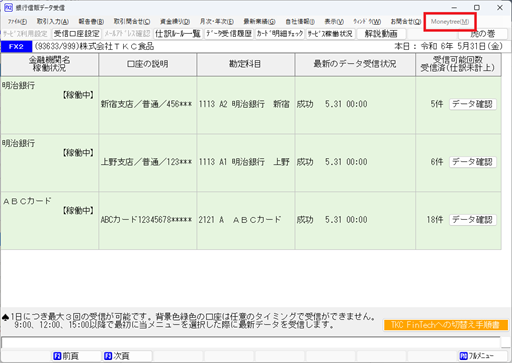Click the 金融機関名 稼働状況 column header

point(49,64)
